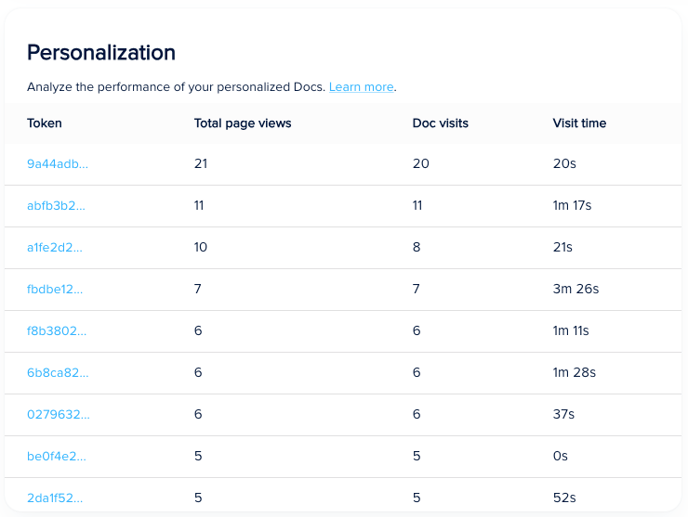Screen dimensions: 688x517
Task: Click the 0s visit time cell
Action: 560,456
